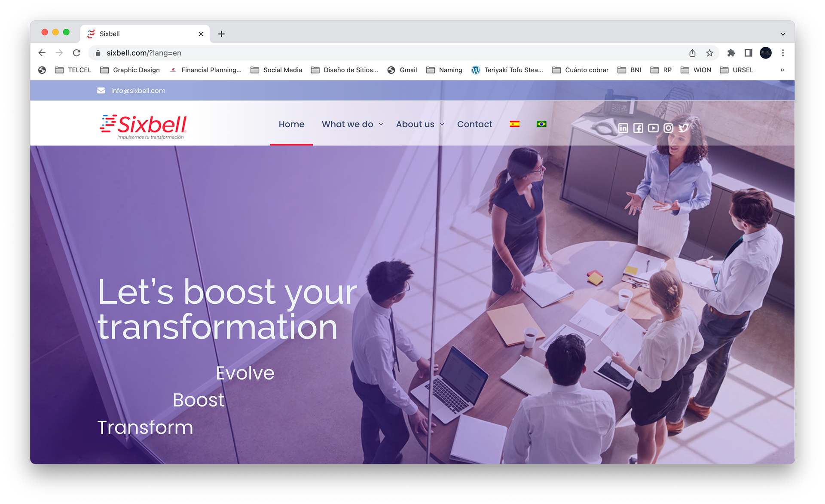Screen dimensions: 825x504
Task: Open the Graphic Design bookmark folder
Action: (130, 70)
